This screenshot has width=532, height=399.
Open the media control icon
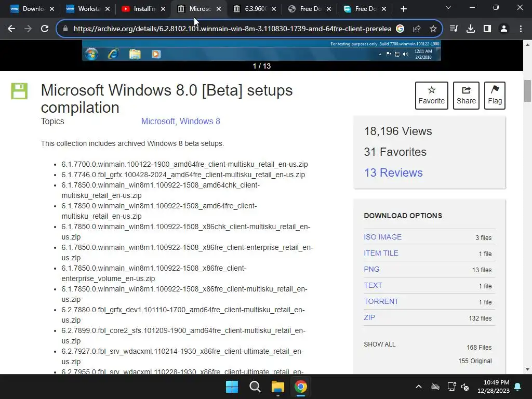pyautogui.click(x=454, y=29)
